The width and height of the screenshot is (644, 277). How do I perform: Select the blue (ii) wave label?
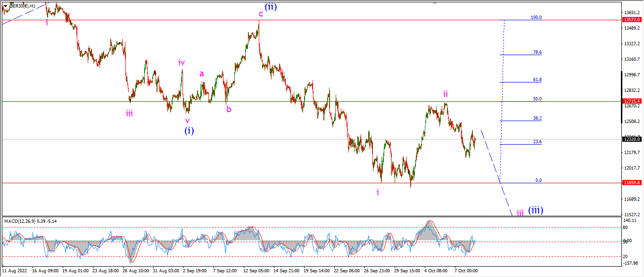coord(271,7)
